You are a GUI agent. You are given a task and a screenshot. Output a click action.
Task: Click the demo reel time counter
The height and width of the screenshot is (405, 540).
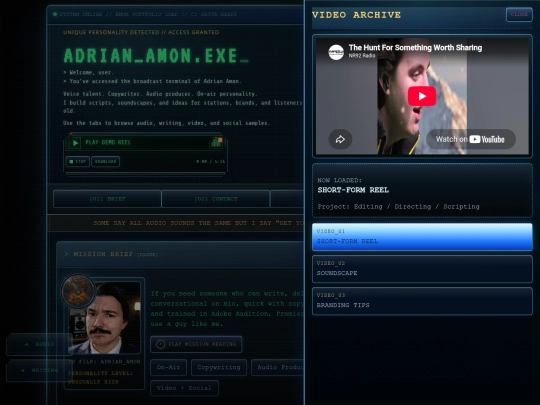tap(211, 162)
